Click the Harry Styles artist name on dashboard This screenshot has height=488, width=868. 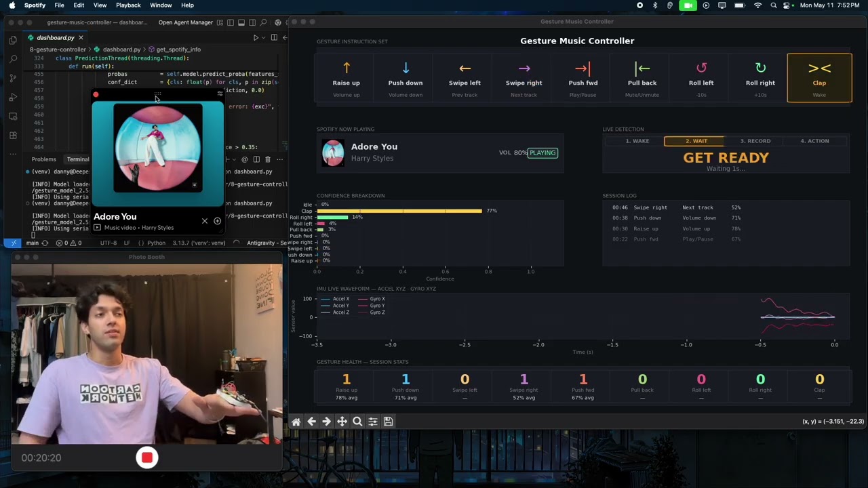click(372, 159)
